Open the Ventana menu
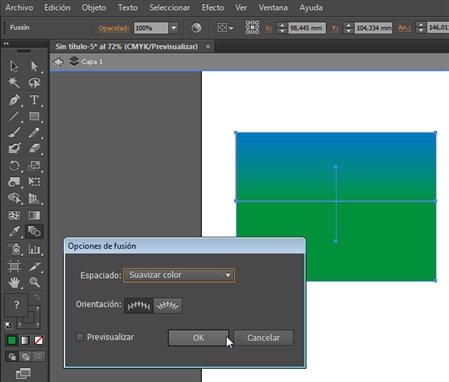 click(x=273, y=7)
